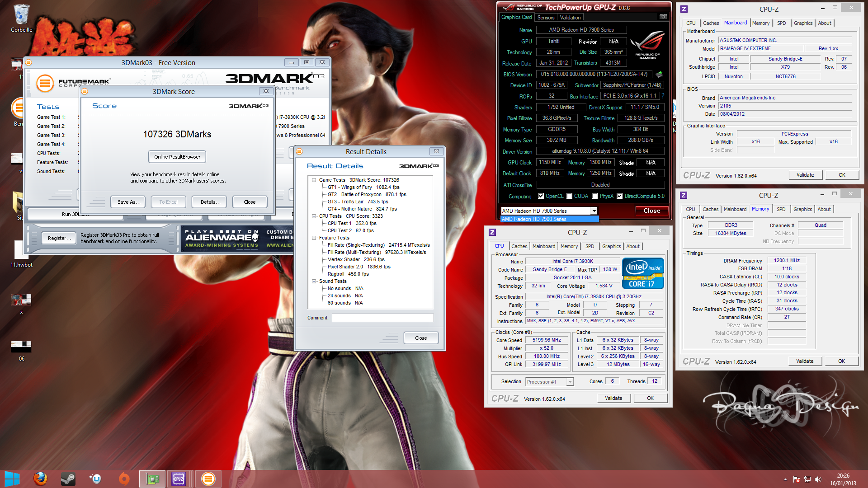Open the Caches tab in CPU-Z Mainboard window
868x488 pixels.
coord(711,23)
